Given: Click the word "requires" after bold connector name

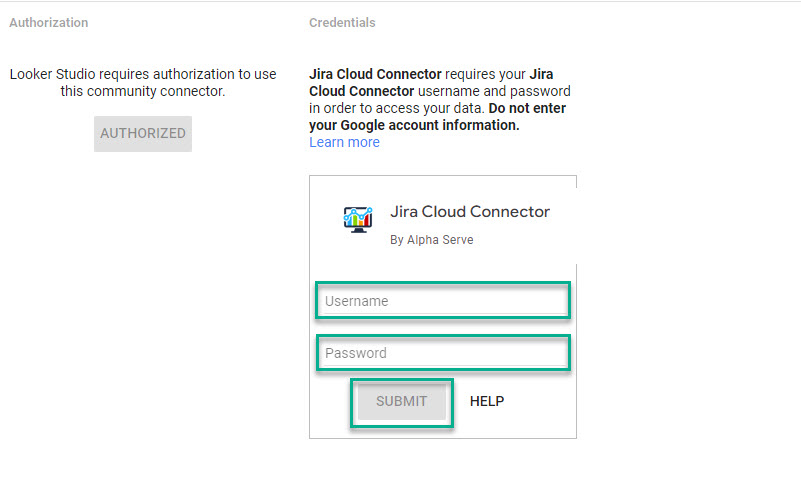Looking at the screenshot, I should 471,74.
